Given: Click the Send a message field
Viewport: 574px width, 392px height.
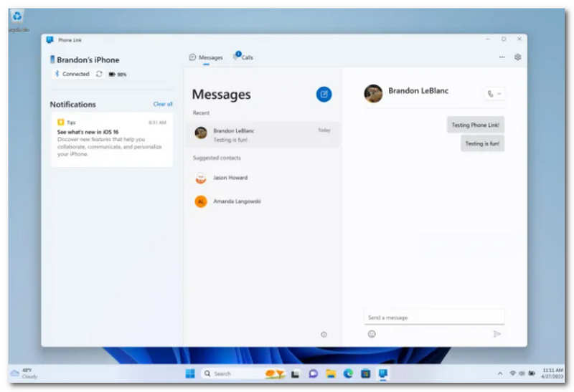Looking at the screenshot, I should point(434,317).
